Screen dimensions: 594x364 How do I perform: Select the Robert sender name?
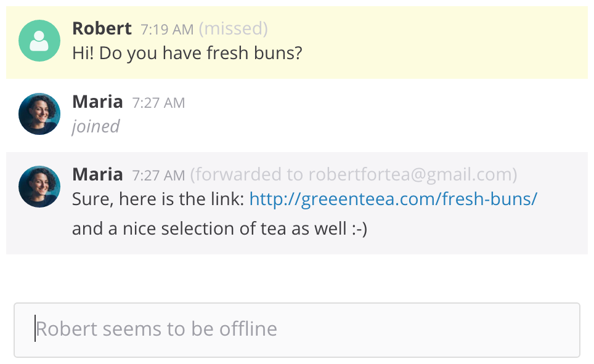click(x=102, y=28)
